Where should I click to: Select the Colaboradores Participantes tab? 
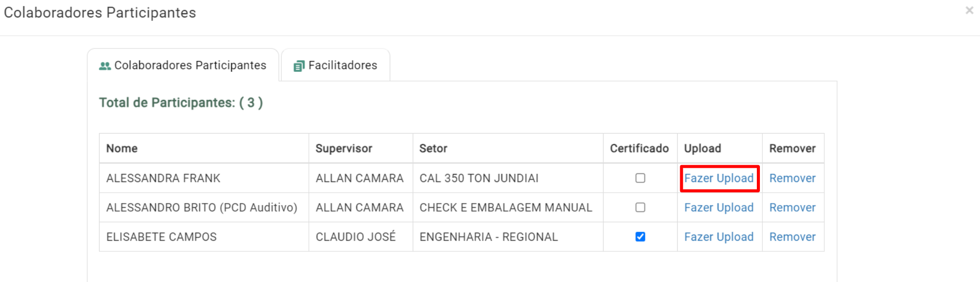coord(183,65)
